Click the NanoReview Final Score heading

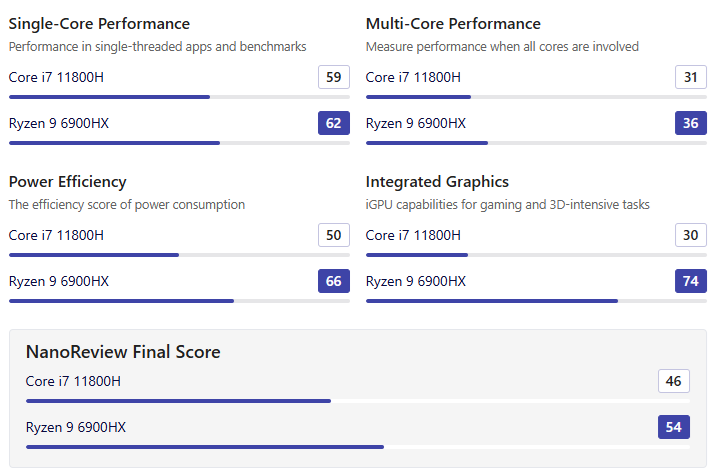coord(123,352)
